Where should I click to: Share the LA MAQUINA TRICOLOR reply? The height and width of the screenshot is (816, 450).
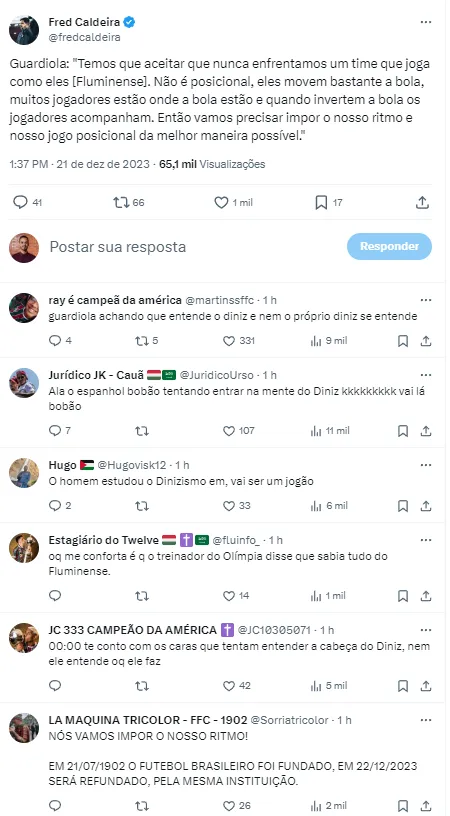426,806
